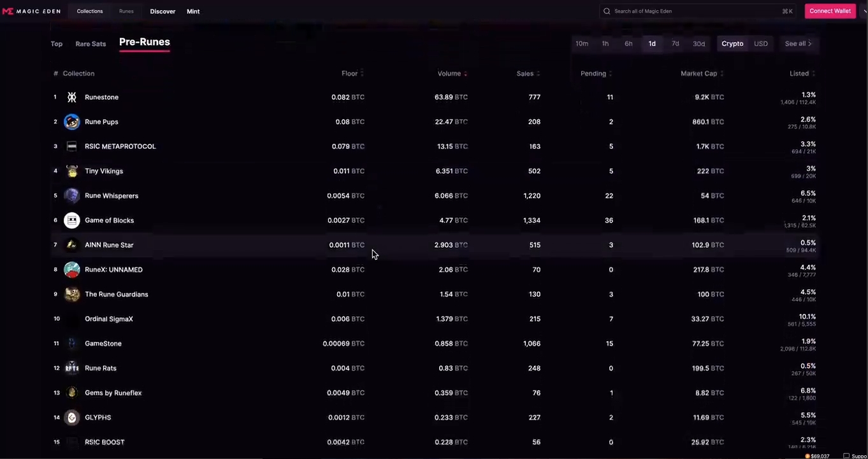Open the Rune Whisperers collection row
Image resolution: width=868 pixels, height=459 pixels.
(x=112, y=196)
